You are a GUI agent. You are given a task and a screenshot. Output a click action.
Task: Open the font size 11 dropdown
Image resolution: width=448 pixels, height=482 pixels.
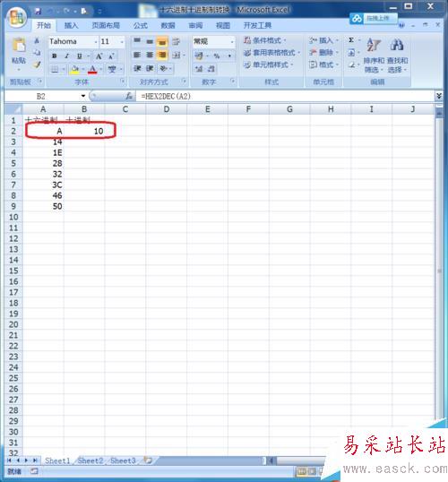coord(122,41)
